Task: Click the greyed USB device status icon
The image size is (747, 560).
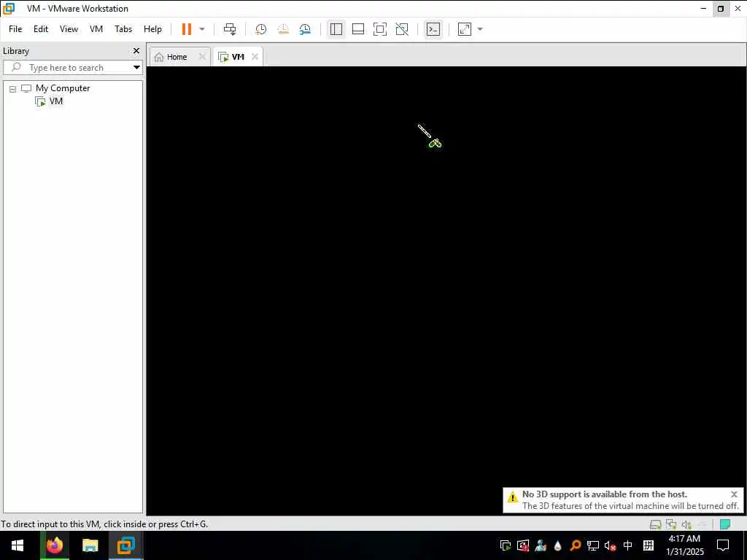Action: pyautogui.click(x=703, y=524)
